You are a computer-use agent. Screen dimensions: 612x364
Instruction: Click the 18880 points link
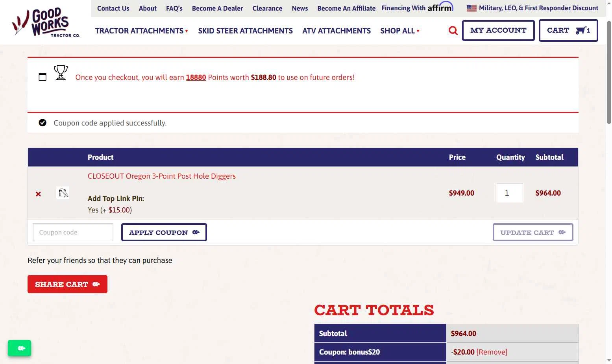196,77
